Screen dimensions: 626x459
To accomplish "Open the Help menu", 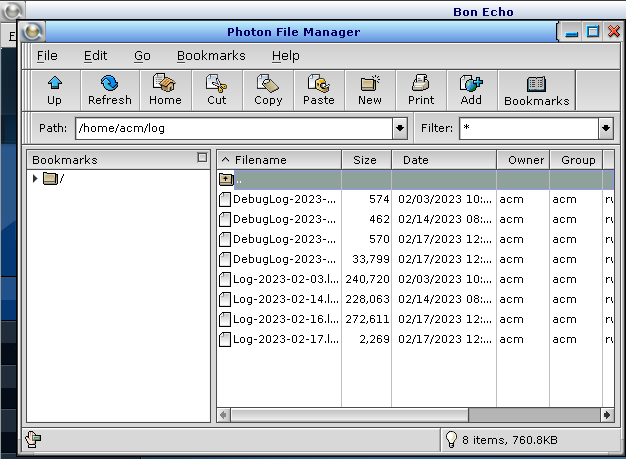I will 285,55.
